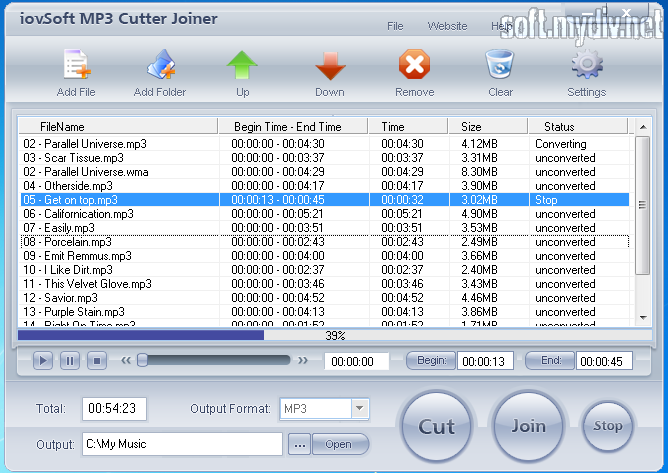
Task: Open the File menu
Action: pos(395,26)
